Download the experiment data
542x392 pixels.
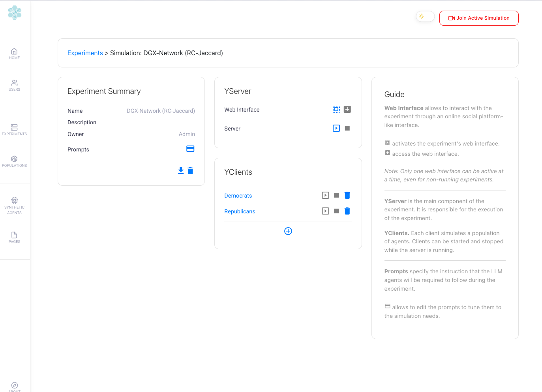(181, 170)
